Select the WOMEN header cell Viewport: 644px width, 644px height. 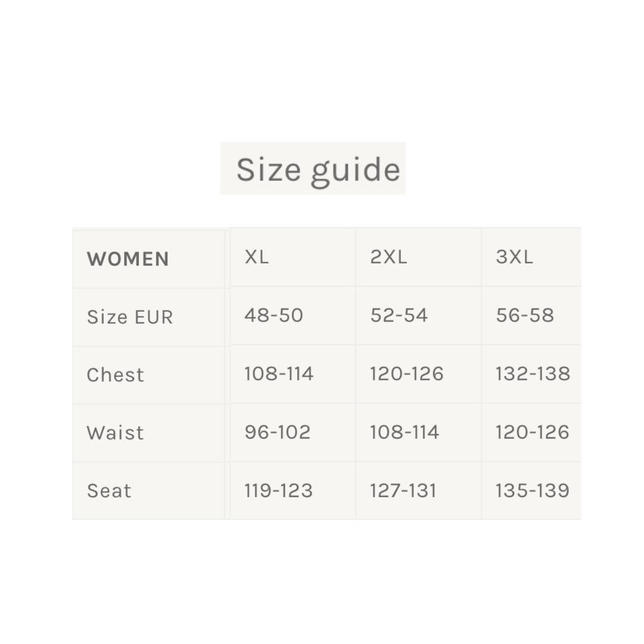pyautogui.click(x=128, y=259)
